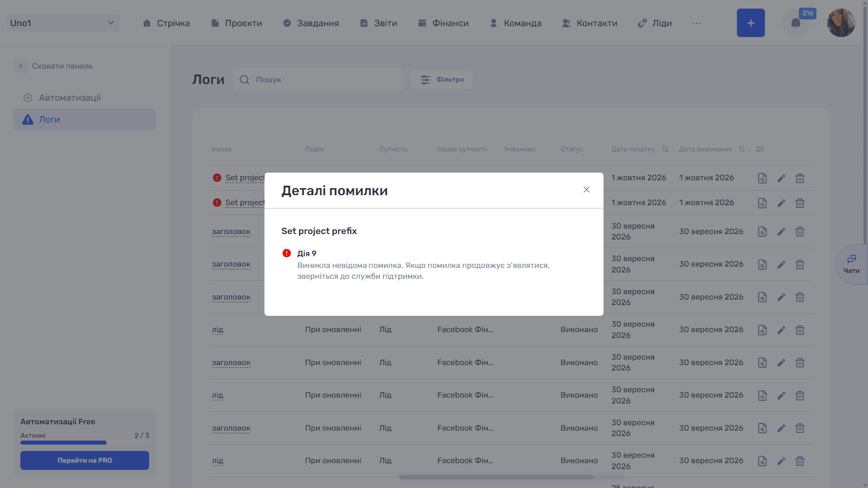Image resolution: width=868 pixels, height=488 pixels.
Task: Open user profile avatar
Action: 841,23
